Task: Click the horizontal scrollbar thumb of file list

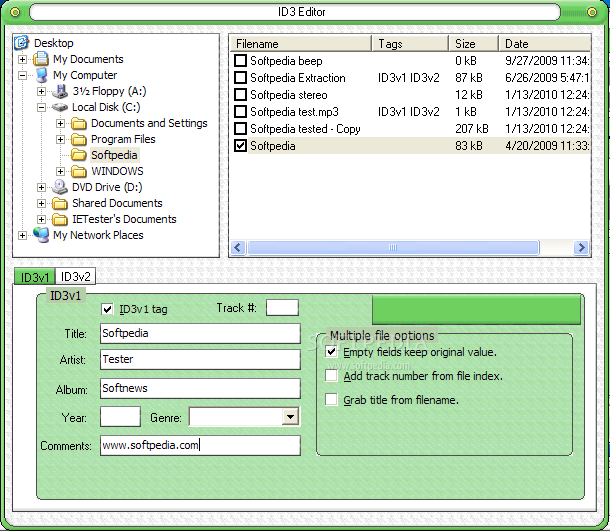Action: point(393,247)
